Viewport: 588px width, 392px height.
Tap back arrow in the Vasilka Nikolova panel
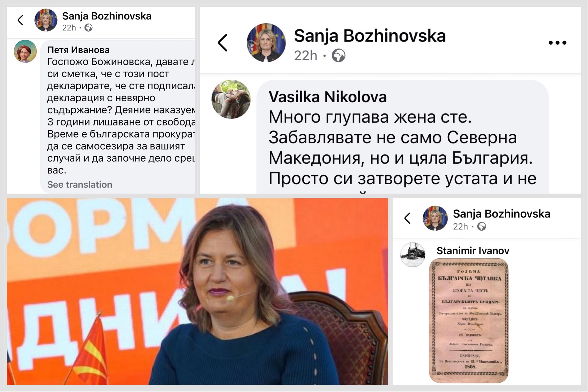tap(223, 43)
